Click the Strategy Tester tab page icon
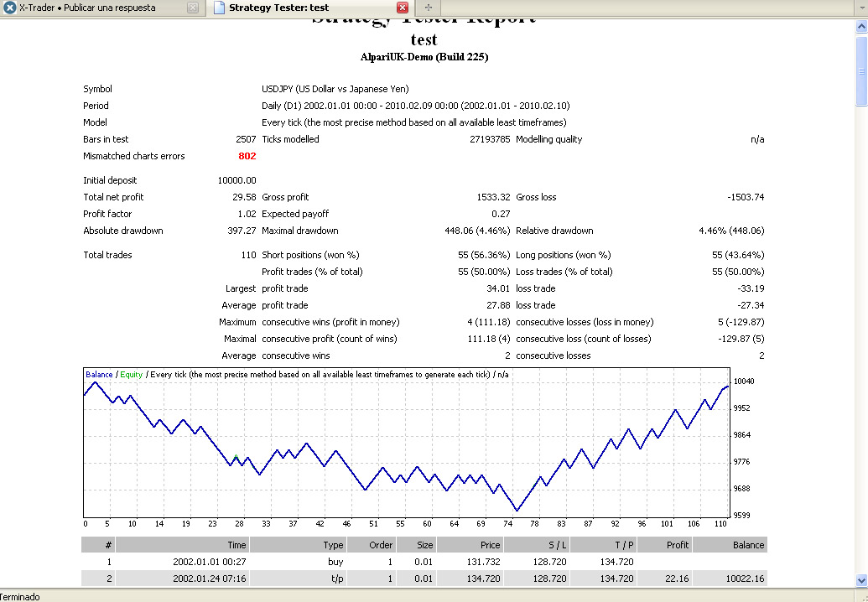Image resolution: width=868 pixels, height=602 pixels. click(218, 8)
